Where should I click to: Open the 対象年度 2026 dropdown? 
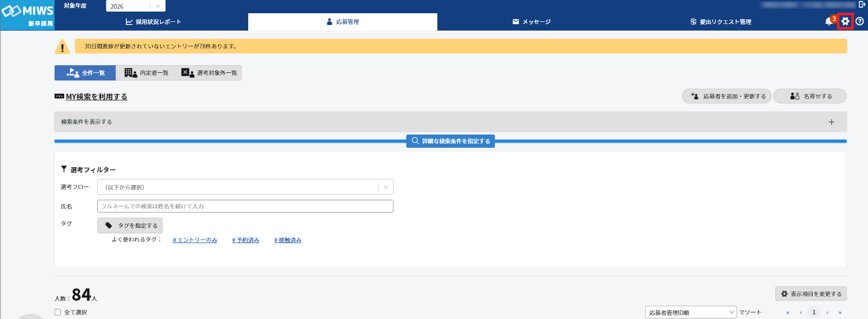pos(136,6)
